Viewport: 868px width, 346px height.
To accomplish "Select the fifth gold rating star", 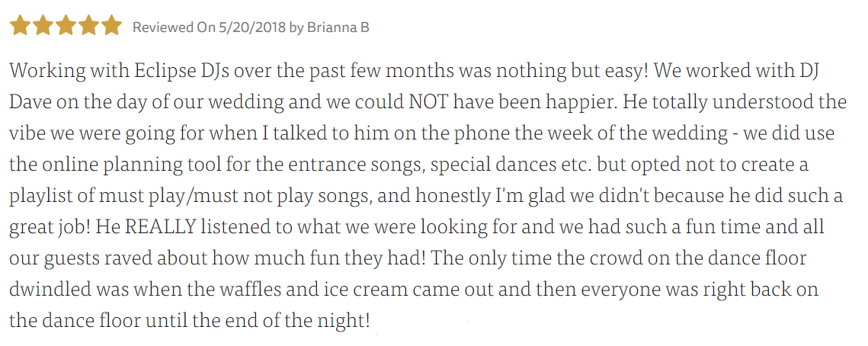I will click(x=112, y=25).
